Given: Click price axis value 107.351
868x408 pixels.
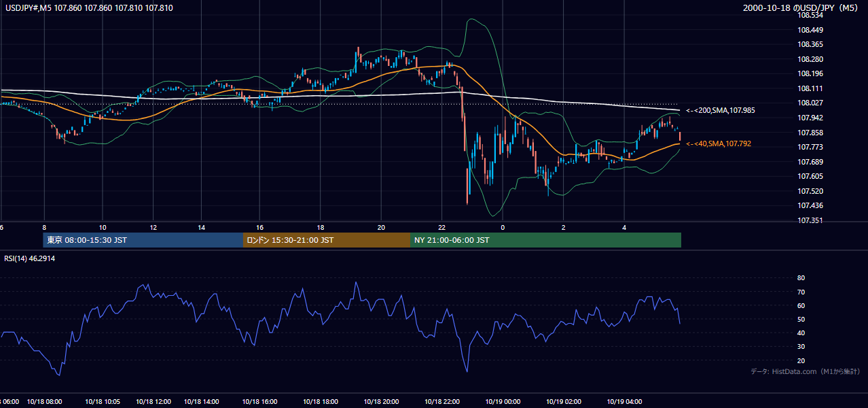Looking at the screenshot, I should pos(810,220).
